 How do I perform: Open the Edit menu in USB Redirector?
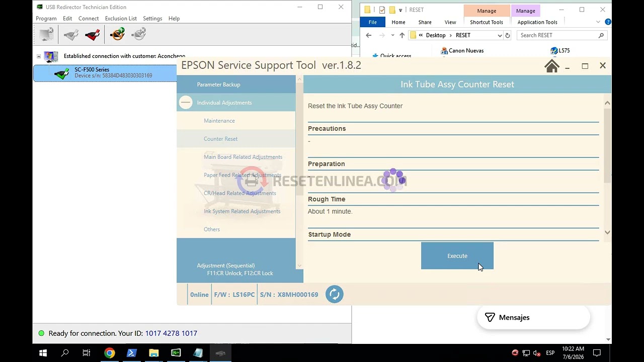coord(67,19)
